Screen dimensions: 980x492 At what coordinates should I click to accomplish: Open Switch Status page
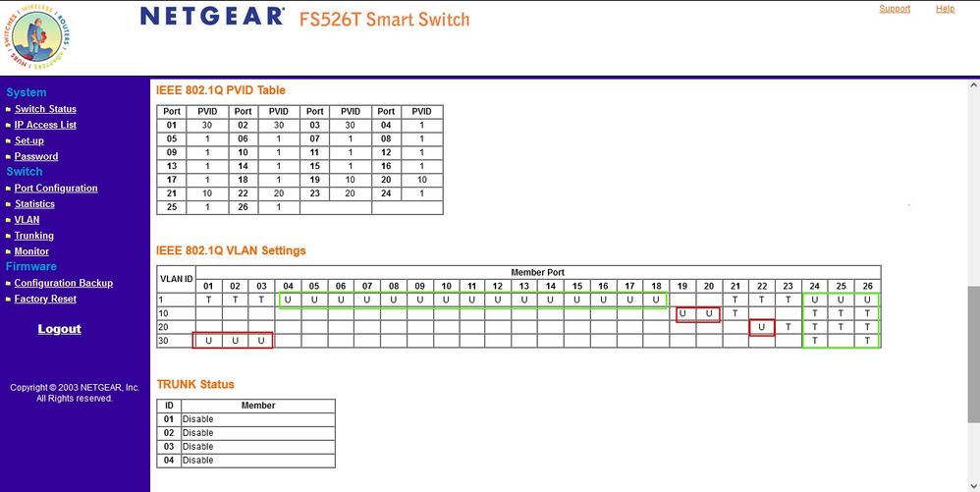[x=45, y=109]
